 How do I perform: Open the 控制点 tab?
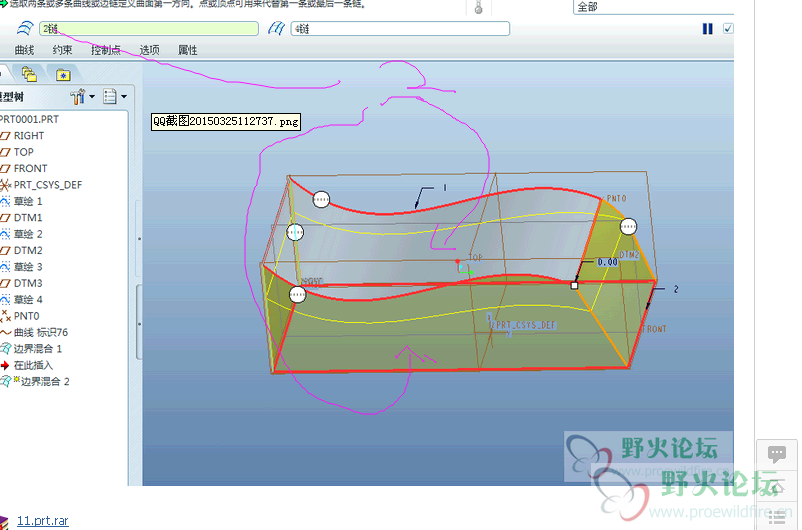tap(106, 50)
